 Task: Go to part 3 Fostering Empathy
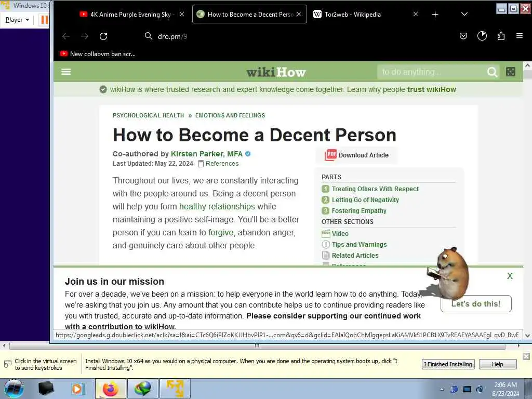pyautogui.click(x=359, y=211)
